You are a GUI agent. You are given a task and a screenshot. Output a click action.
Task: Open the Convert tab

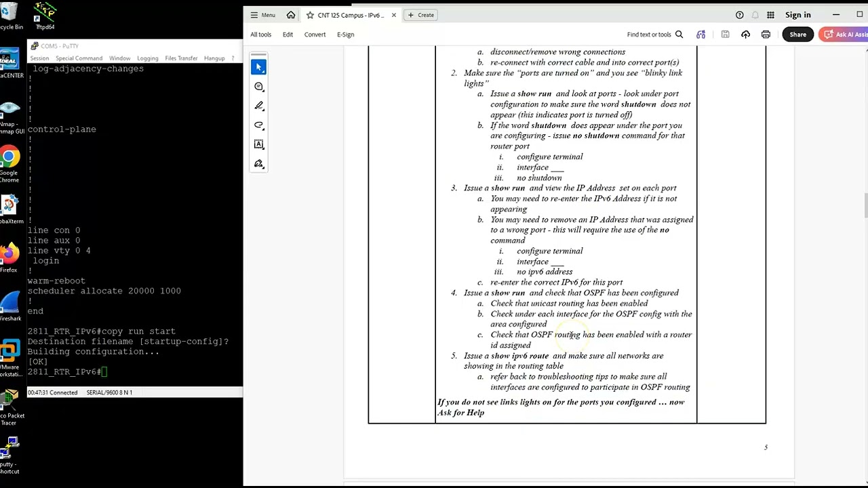315,35
